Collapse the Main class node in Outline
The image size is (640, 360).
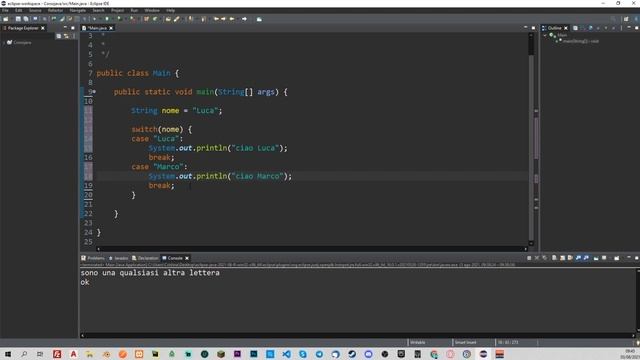pyautogui.click(x=545, y=36)
